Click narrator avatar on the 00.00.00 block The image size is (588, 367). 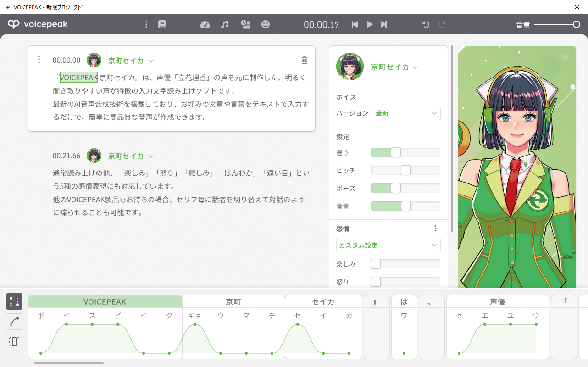point(94,60)
